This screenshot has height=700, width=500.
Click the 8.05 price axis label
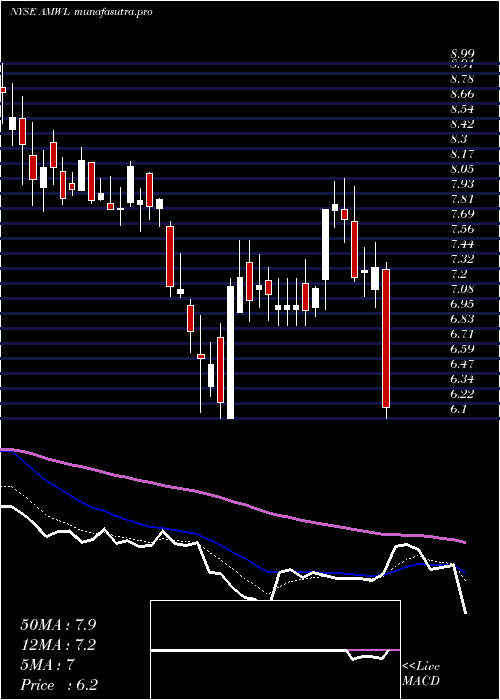[x=462, y=169]
